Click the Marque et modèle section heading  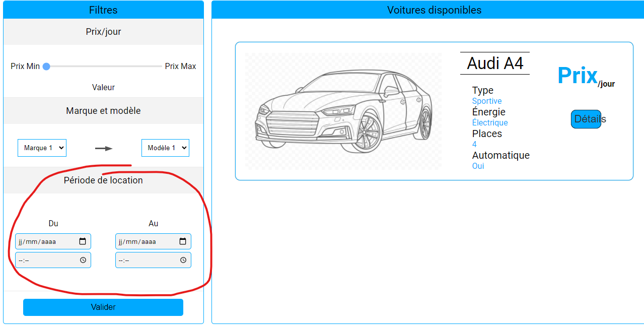(x=103, y=111)
